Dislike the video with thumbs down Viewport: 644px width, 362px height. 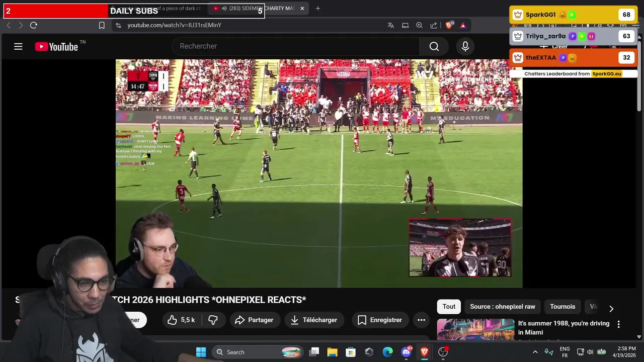pyautogui.click(x=213, y=320)
